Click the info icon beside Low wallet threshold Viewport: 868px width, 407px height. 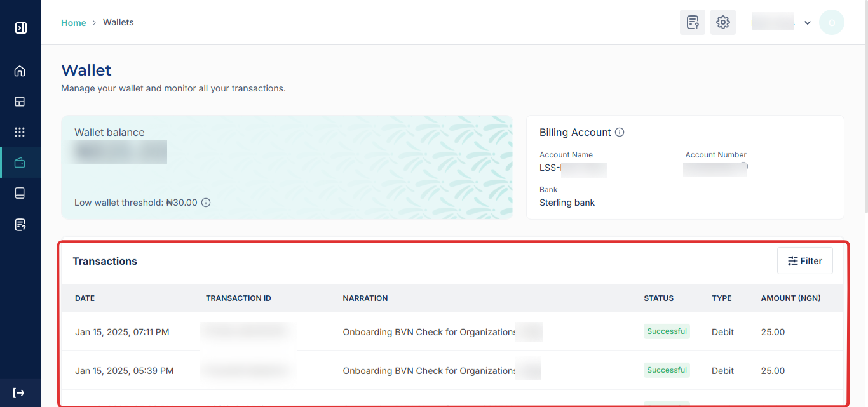(206, 203)
